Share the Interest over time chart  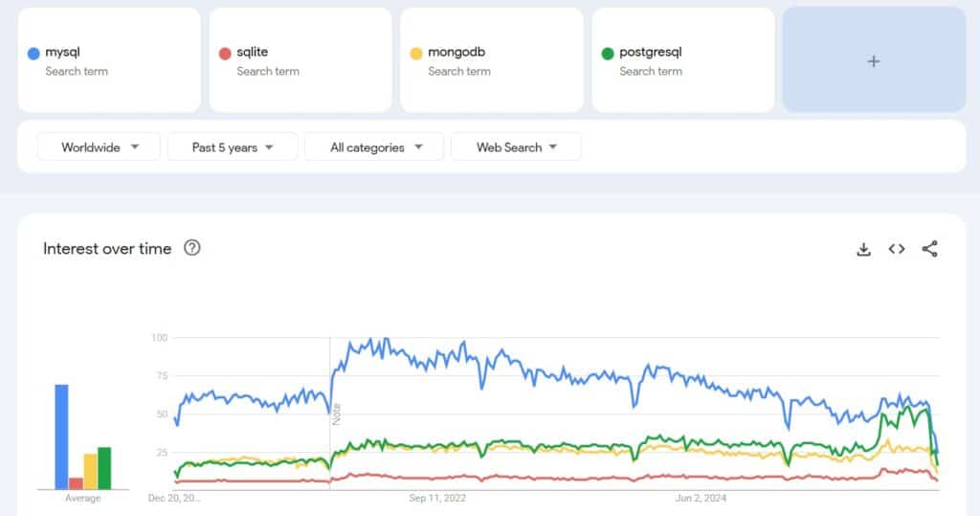tap(929, 249)
